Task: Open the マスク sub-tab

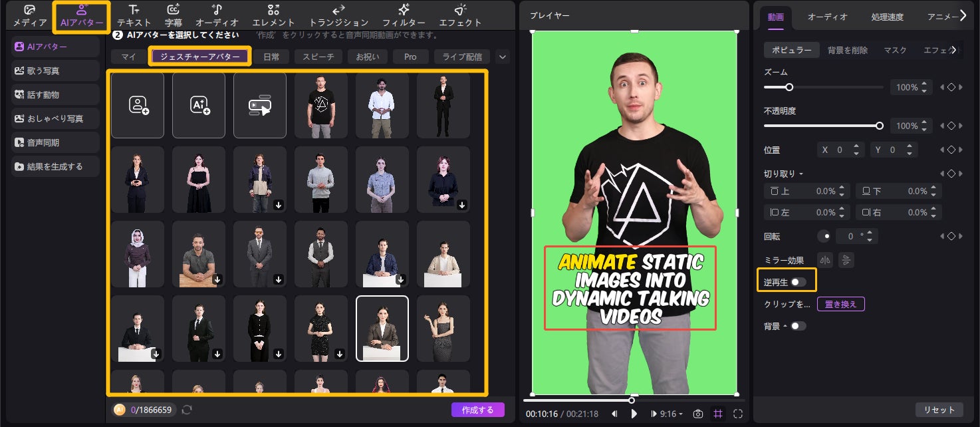Action: point(895,50)
